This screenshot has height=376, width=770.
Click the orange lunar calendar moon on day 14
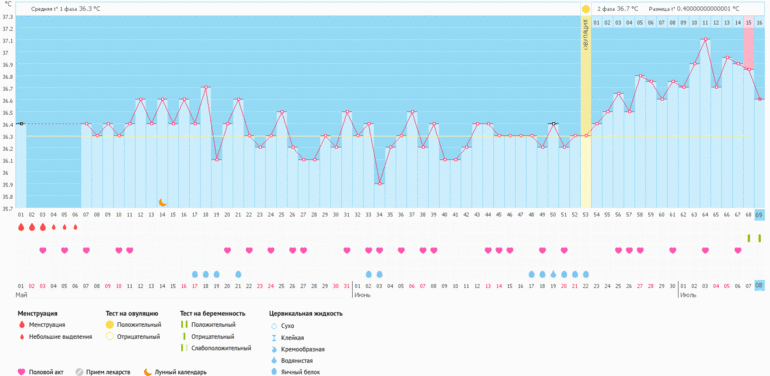click(163, 202)
